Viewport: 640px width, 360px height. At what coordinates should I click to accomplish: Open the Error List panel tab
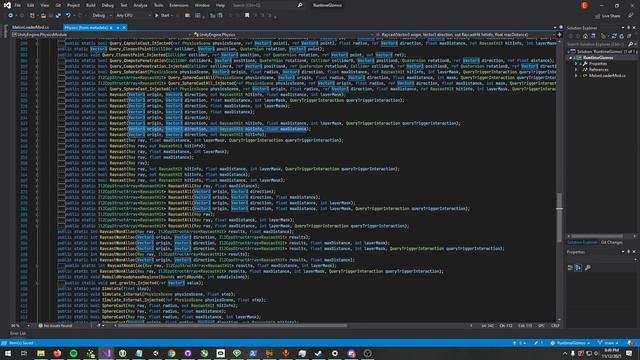pyautogui.click(x=18, y=333)
